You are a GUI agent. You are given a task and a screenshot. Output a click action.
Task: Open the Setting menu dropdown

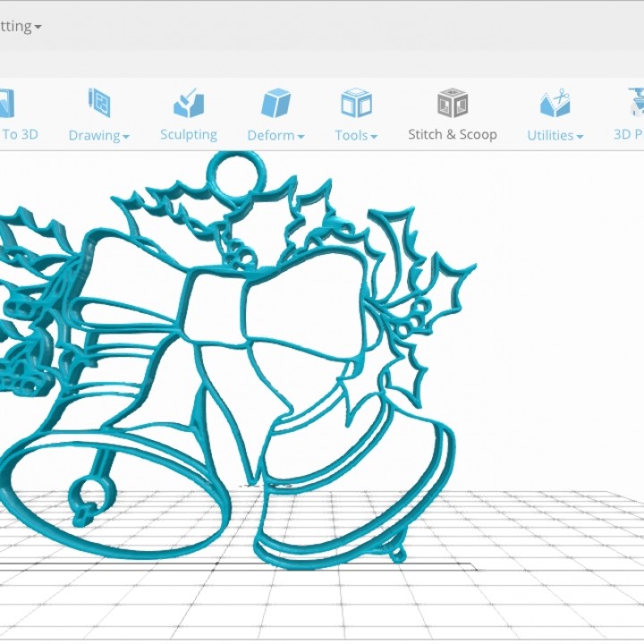[20, 27]
